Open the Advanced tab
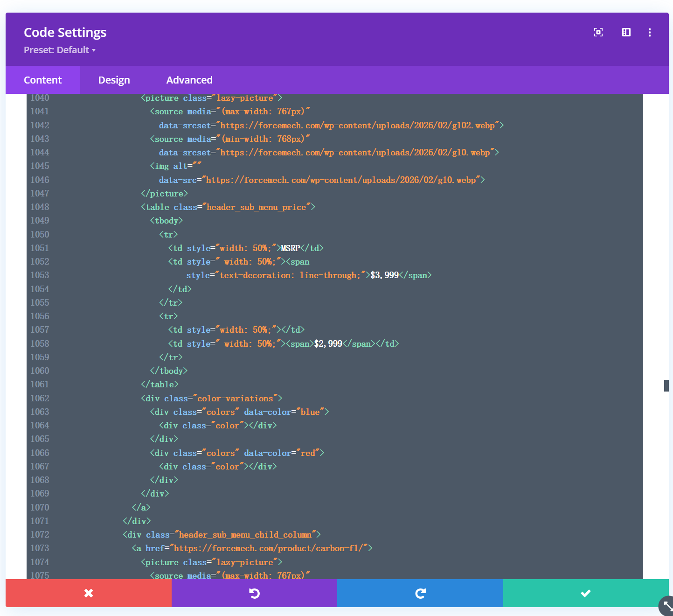The image size is (673, 616). (189, 80)
